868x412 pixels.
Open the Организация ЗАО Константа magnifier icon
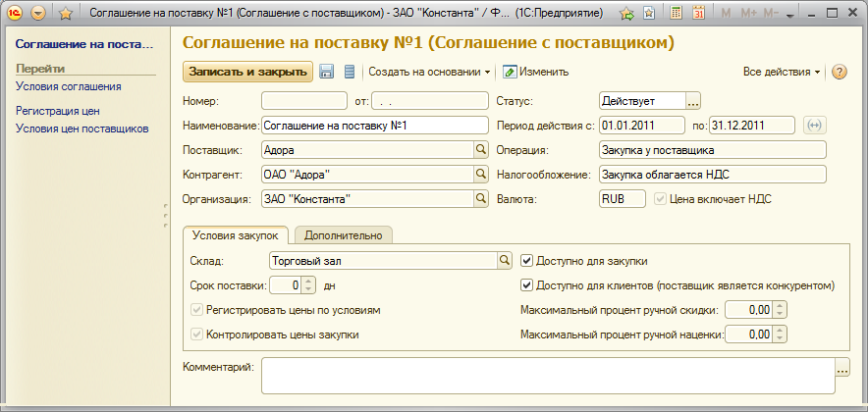[x=480, y=198]
